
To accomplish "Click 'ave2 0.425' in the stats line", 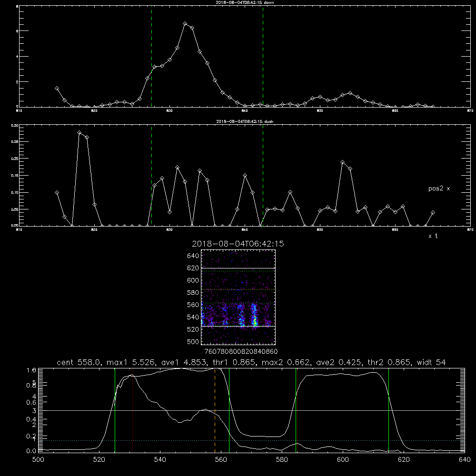I will [337, 362].
